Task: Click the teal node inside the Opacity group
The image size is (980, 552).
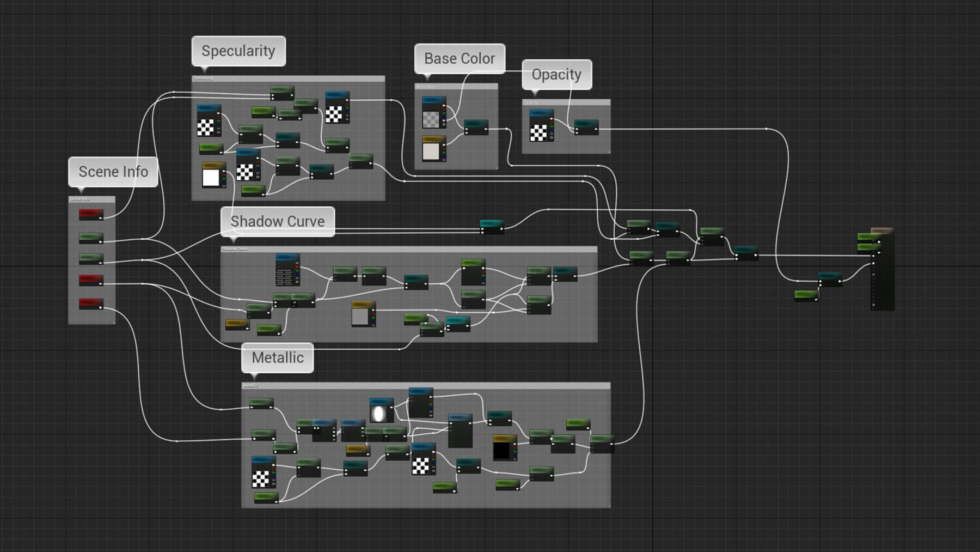Action: [586, 128]
